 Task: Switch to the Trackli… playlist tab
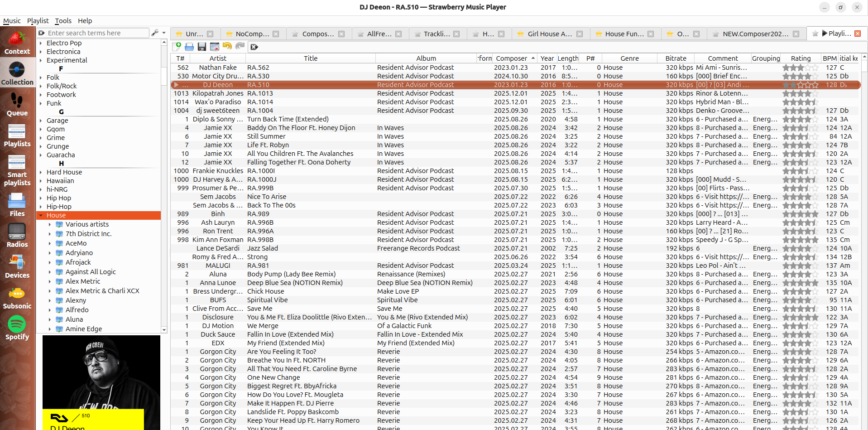tap(436, 34)
